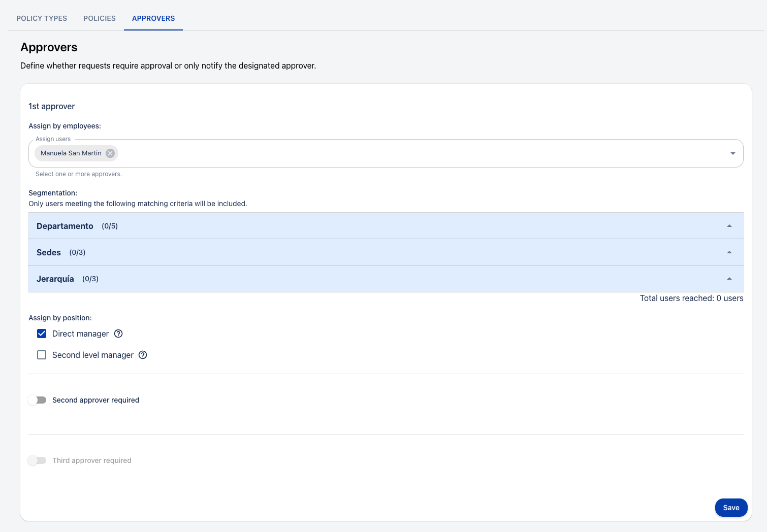The height and width of the screenshot is (532, 767).
Task: Click the Departamento row caret arrow
Action: pyautogui.click(x=729, y=226)
